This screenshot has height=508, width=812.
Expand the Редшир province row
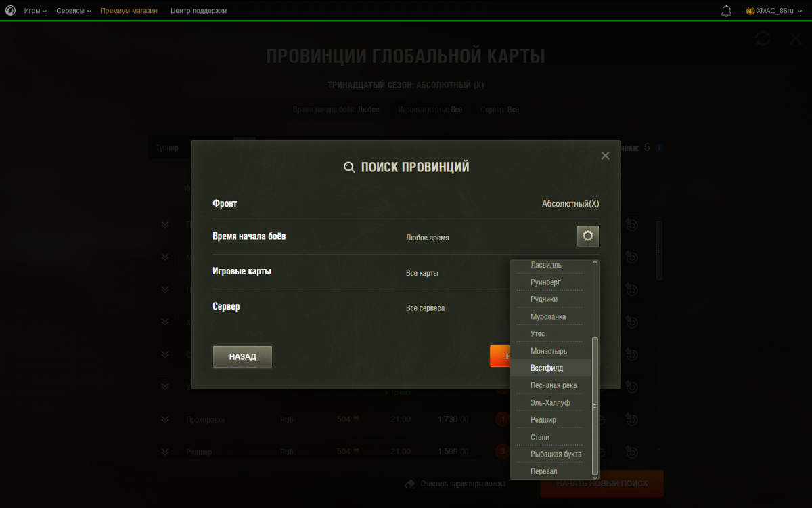coord(165,452)
